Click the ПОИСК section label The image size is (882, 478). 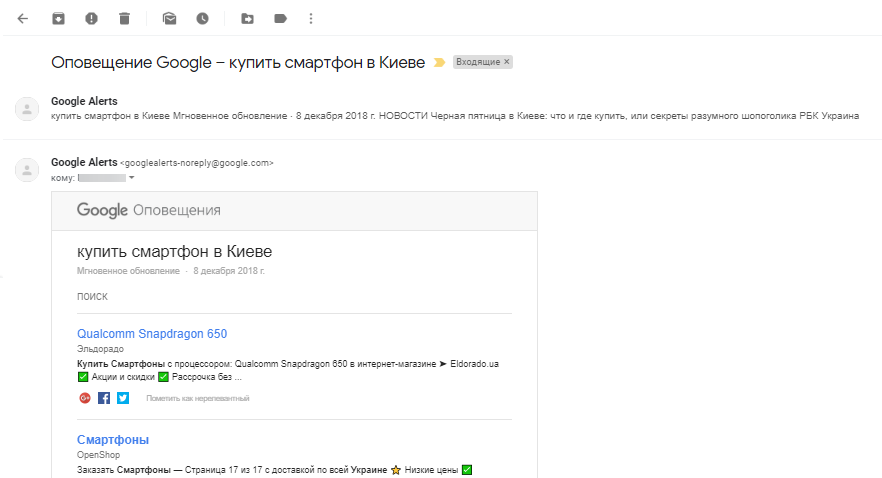92,296
